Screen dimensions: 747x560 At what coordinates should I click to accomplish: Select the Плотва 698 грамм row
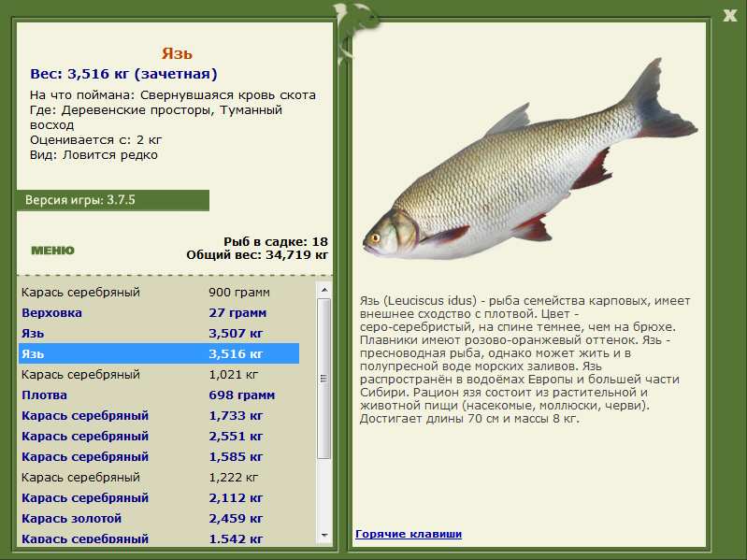pyautogui.click(x=159, y=395)
